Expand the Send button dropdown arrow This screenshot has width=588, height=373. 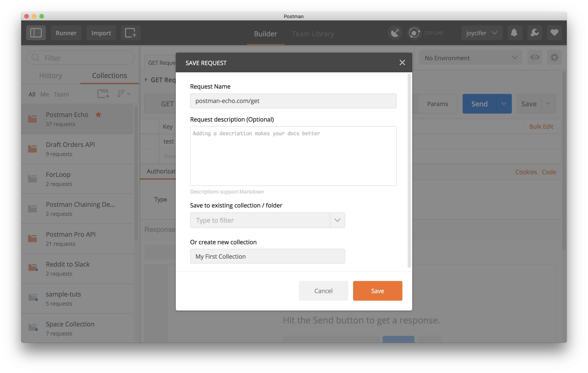(x=504, y=104)
